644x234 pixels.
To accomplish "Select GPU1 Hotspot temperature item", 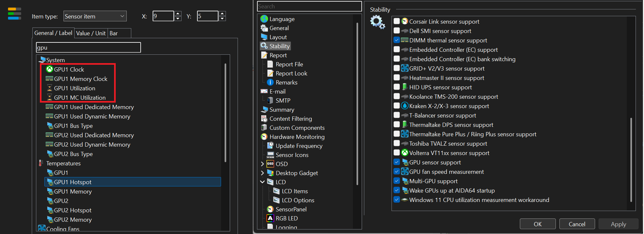I will click(133, 182).
